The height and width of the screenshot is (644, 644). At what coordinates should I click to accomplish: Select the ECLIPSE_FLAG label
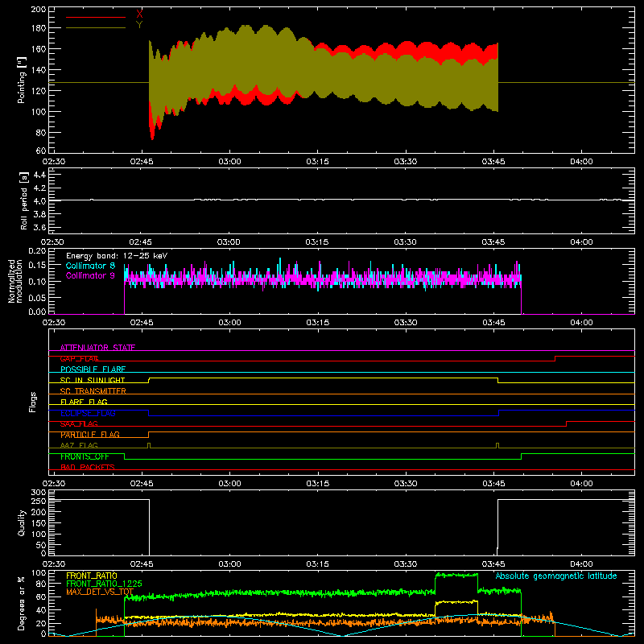click(x=88, y=413)
